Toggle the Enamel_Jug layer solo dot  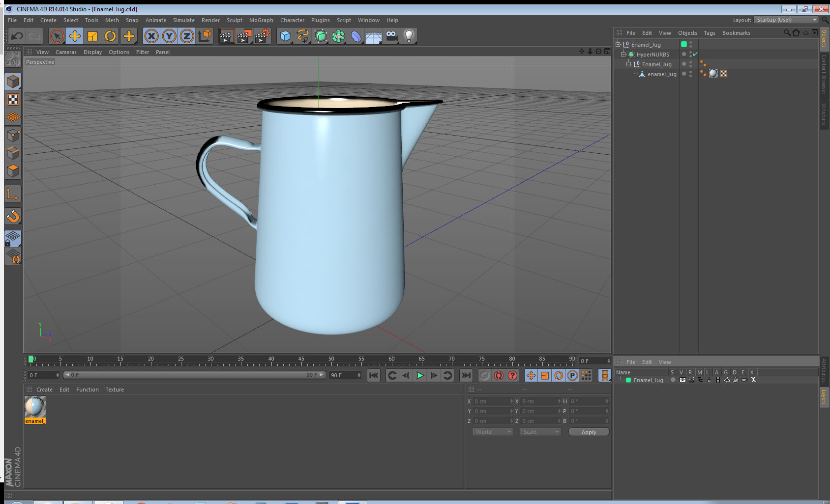[x=673, y=380]
